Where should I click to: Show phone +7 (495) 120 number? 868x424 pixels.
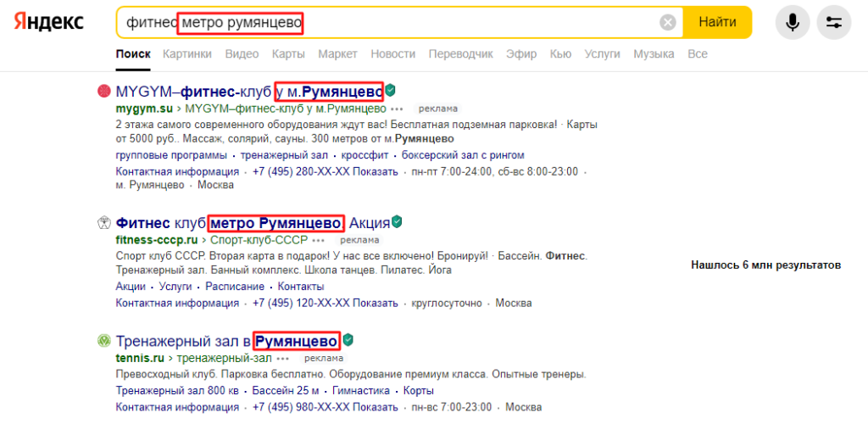[325, 304]
